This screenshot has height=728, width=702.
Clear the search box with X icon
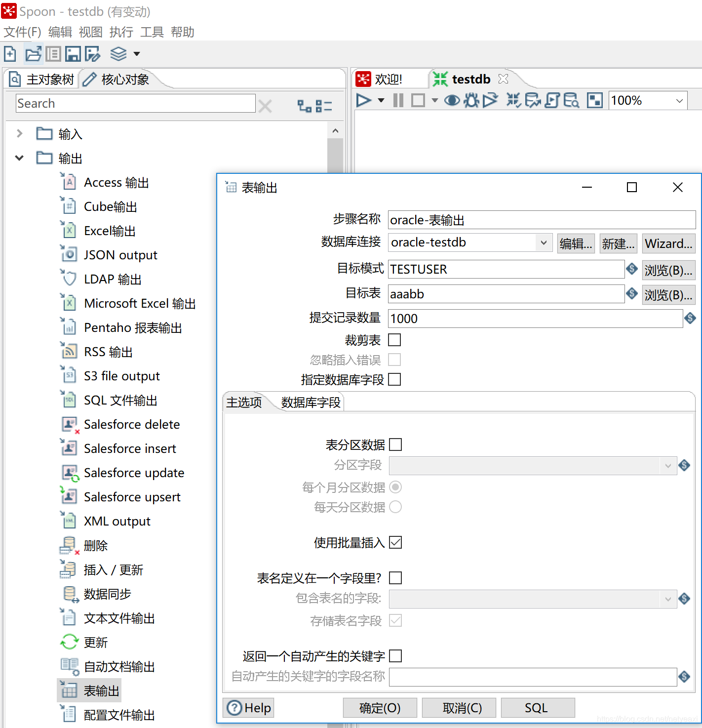pyautogui.click(x=265, y=106)
